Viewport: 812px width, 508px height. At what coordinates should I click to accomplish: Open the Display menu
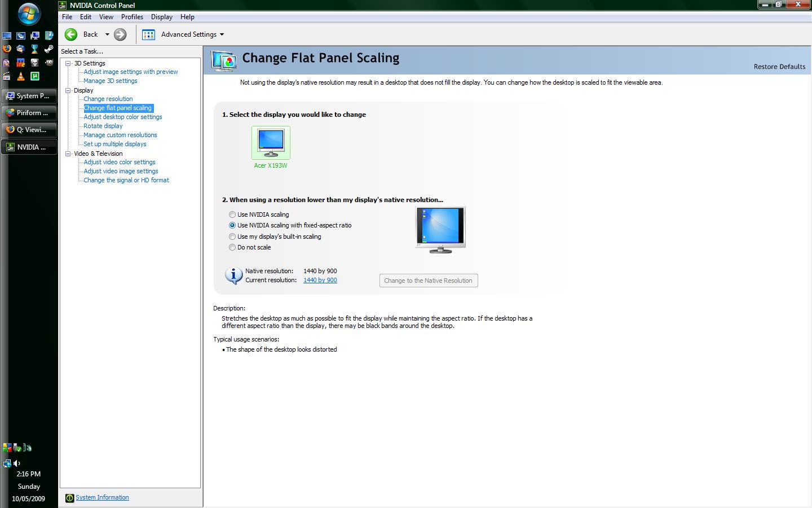click(x=161, y=17)
